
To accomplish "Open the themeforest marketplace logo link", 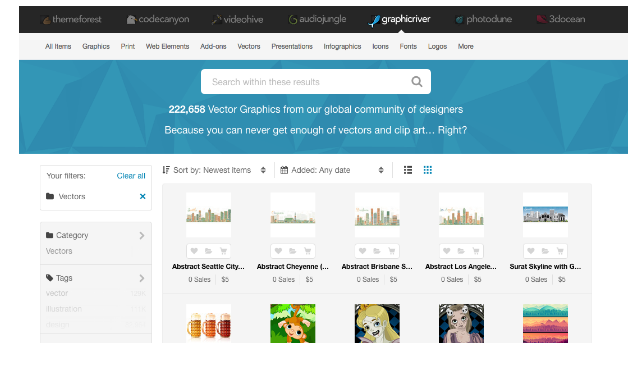I will coord(72,19).
